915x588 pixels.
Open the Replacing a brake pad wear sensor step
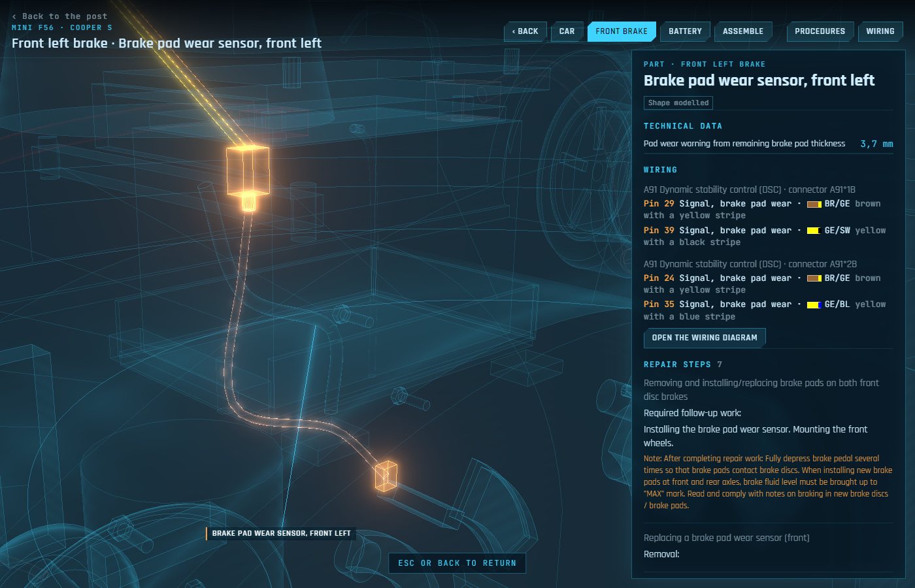[x=727, y=538]
